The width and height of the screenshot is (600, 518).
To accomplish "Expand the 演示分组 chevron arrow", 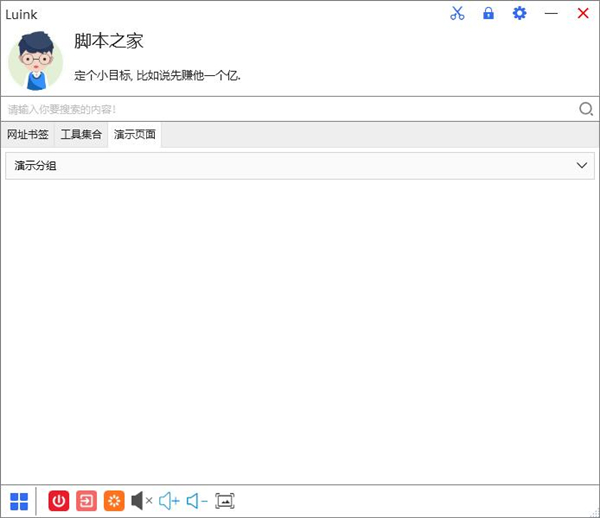I will [x=582, y=166].
